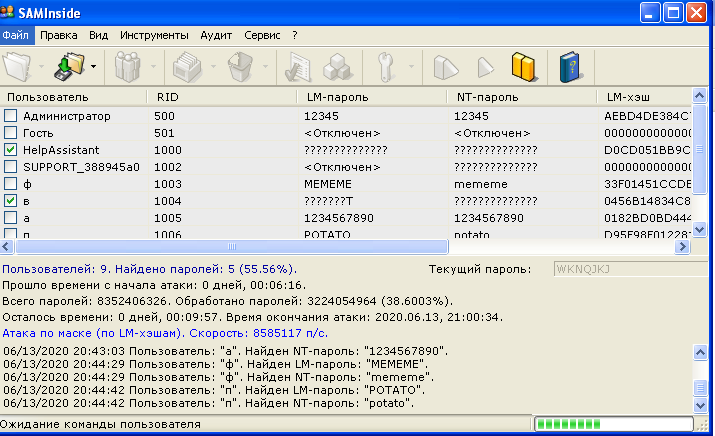Screen dimensions: 715x436
Task: Click the ???????T LM-password cell
Action: point(328,201)
